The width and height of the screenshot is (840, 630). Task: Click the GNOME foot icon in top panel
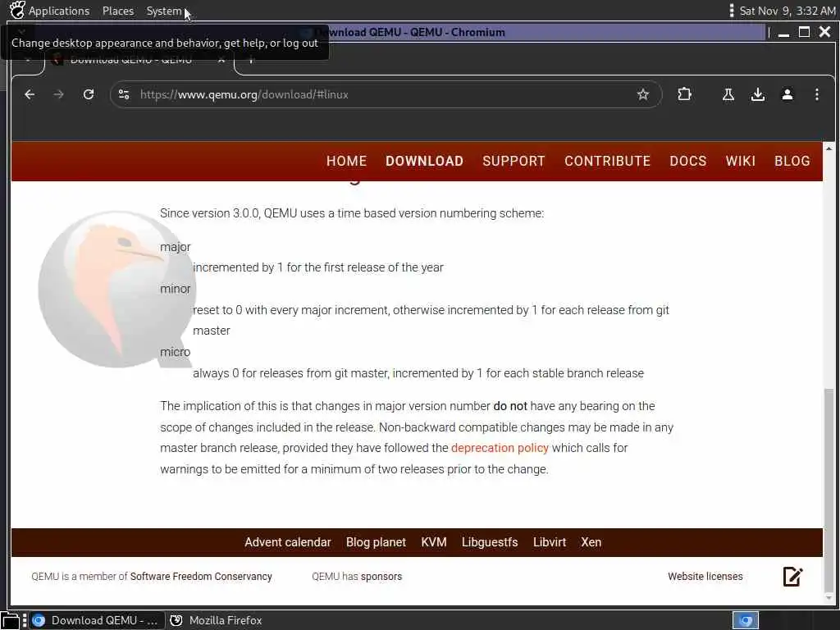pyautogui.click(x=17, y=10)
